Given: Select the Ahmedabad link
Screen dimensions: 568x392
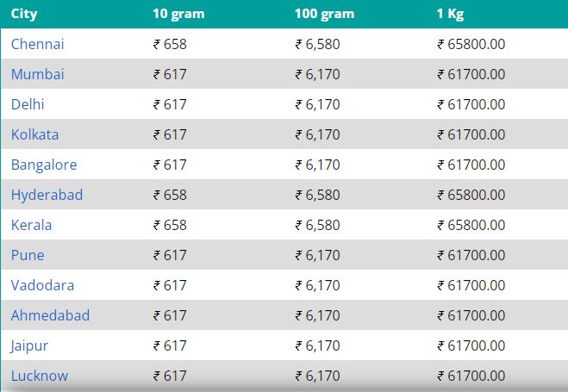Looking at the screenshot, I should pyautogui.click(x=50, y=315).
